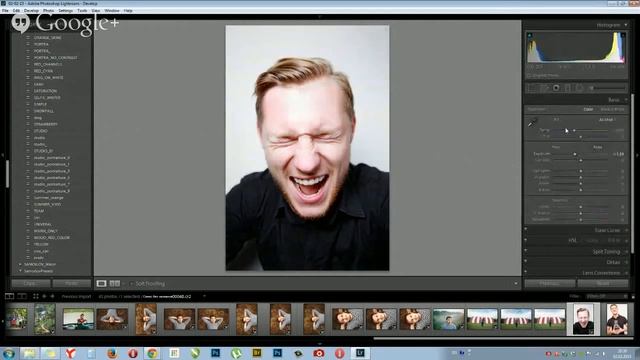640x360 pixels.
Task: Go forward using filmstrip right arrow
Action: (52, 296)
